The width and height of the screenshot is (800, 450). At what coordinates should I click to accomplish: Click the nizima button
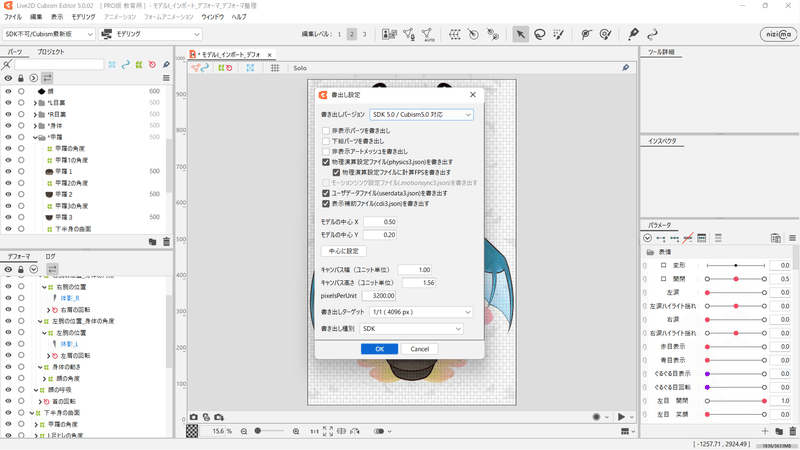click(778, 34)
